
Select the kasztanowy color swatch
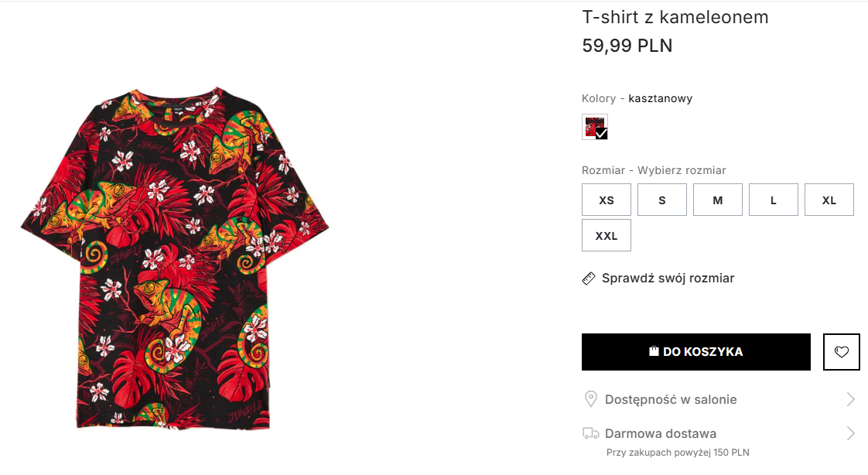coord(595,127)
